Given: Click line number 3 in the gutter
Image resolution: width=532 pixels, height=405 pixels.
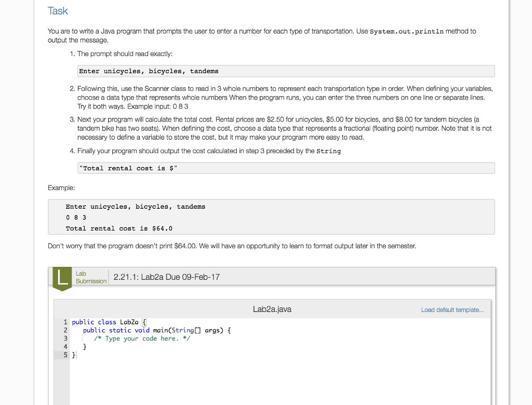Looking at the screenshot, I should pos(65,339).
